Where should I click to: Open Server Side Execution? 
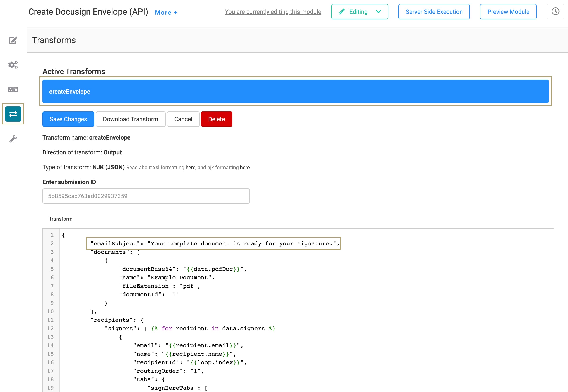[434, 11]
